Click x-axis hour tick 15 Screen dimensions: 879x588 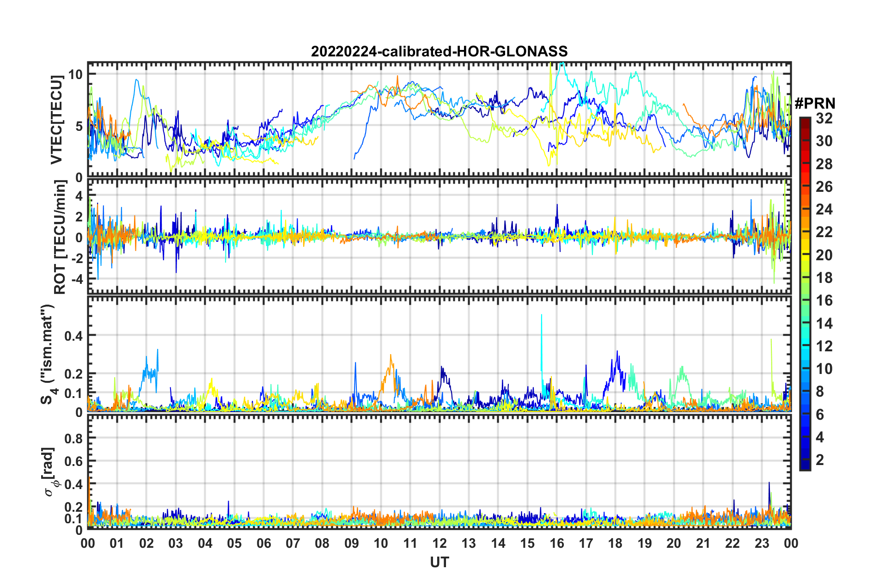[527, 543]
